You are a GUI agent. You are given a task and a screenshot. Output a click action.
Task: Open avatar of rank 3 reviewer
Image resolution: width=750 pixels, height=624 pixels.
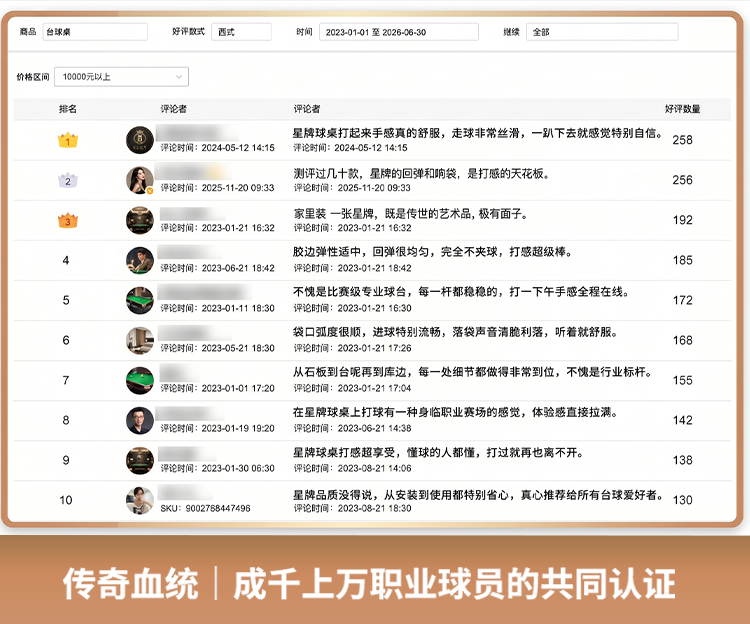pos(140,220)
